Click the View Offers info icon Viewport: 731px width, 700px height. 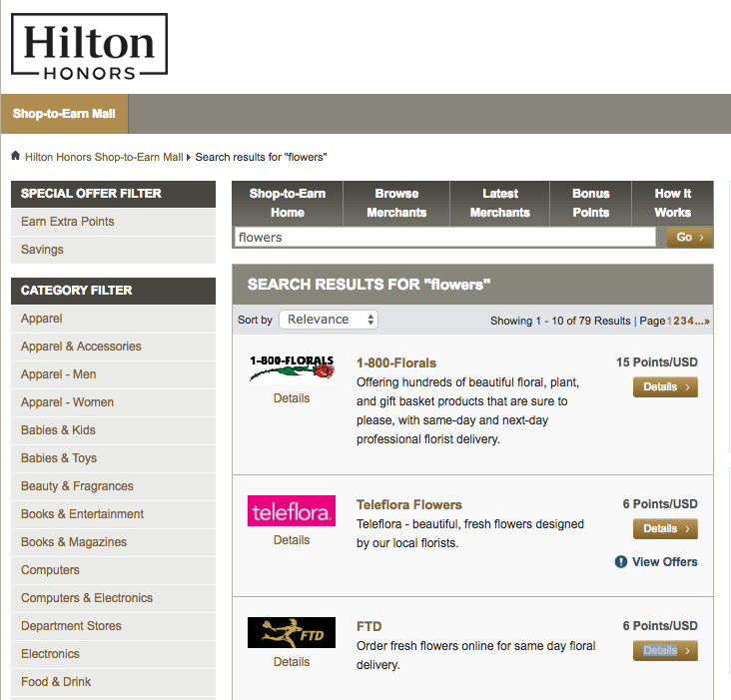point(620,561)
